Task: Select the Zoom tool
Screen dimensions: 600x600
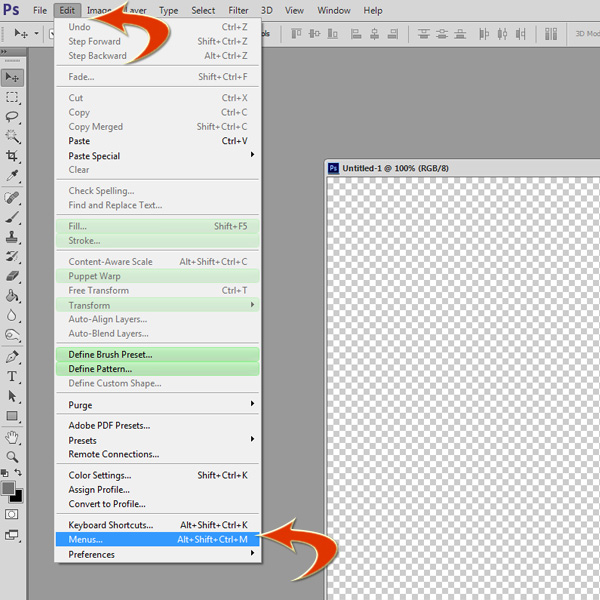Action: point(12,457)
